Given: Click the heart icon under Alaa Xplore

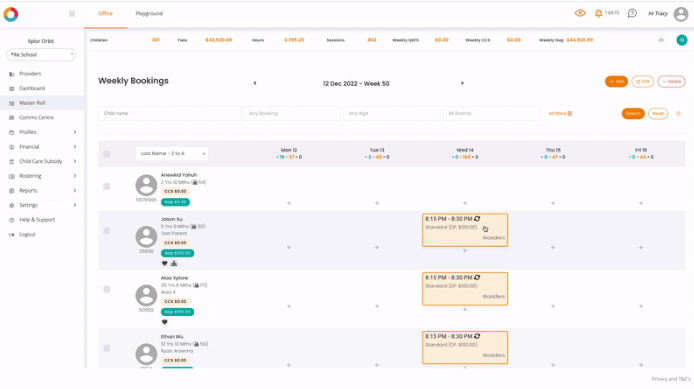Looking at the screenshot, I should (x=165, y=322).
